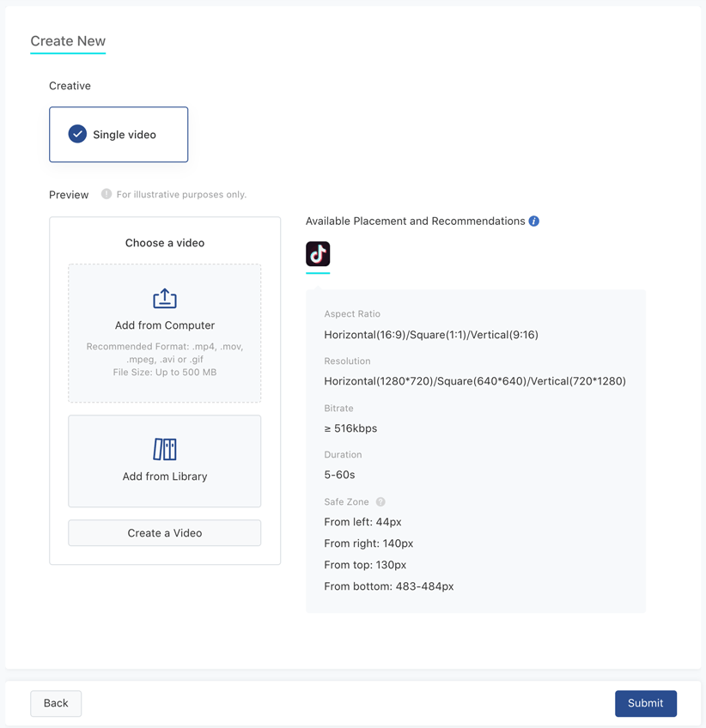The width and height of the screenshot is (706, 728).
Task: Switch to the Create New tab
Action: [x=68, y=41]
